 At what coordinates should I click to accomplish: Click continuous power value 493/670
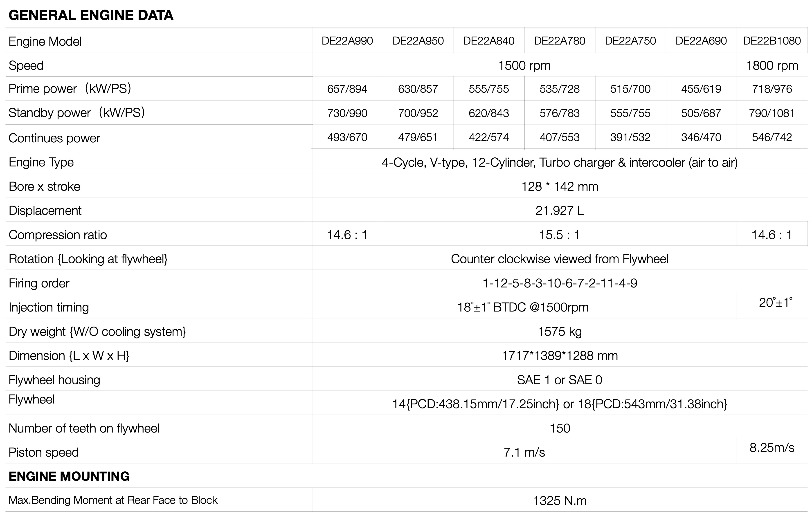(347, 137)
